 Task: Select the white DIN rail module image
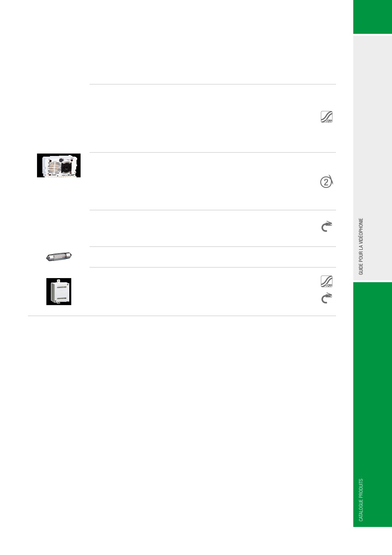[x=59, y=291]
